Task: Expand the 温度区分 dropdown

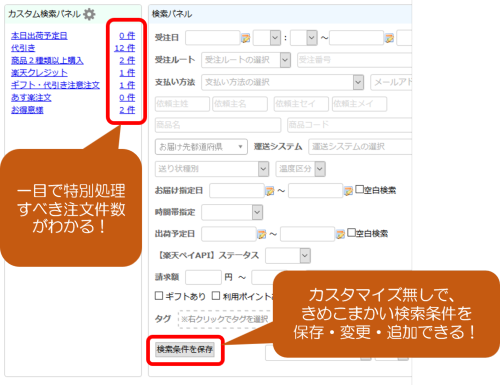Action: coord(300,169)
